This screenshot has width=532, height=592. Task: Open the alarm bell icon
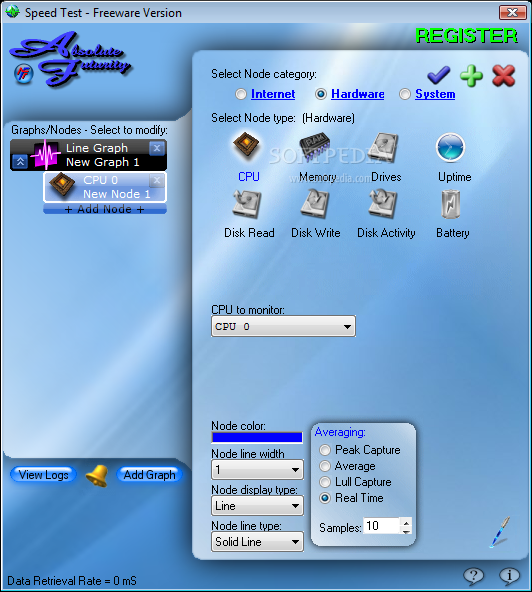97,475
